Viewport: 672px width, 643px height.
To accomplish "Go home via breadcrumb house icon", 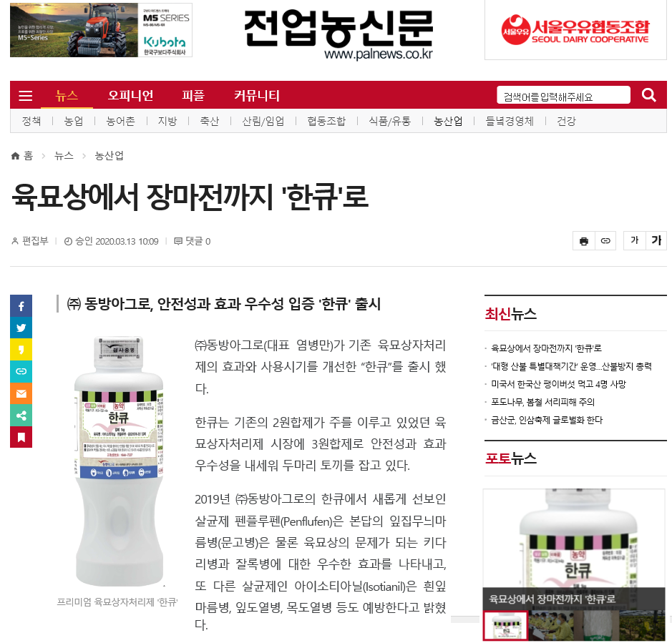I will (16, 156).
